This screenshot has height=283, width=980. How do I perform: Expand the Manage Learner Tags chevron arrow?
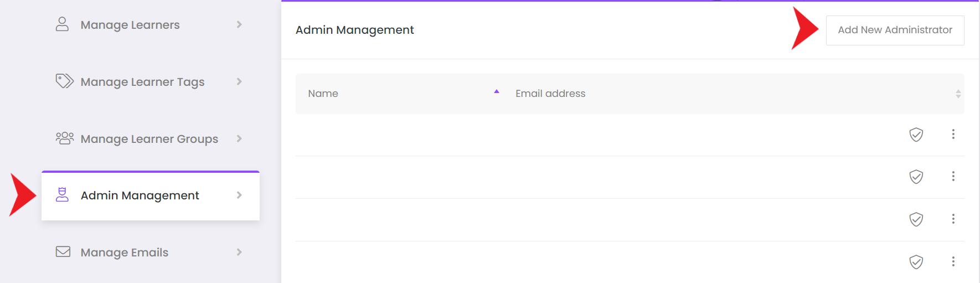coord(239,81)
